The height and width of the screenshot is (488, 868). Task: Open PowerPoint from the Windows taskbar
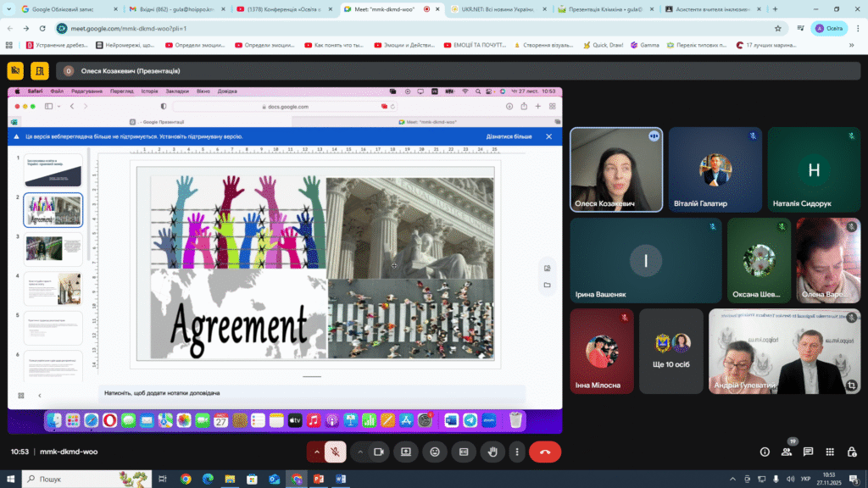(319, 480)
